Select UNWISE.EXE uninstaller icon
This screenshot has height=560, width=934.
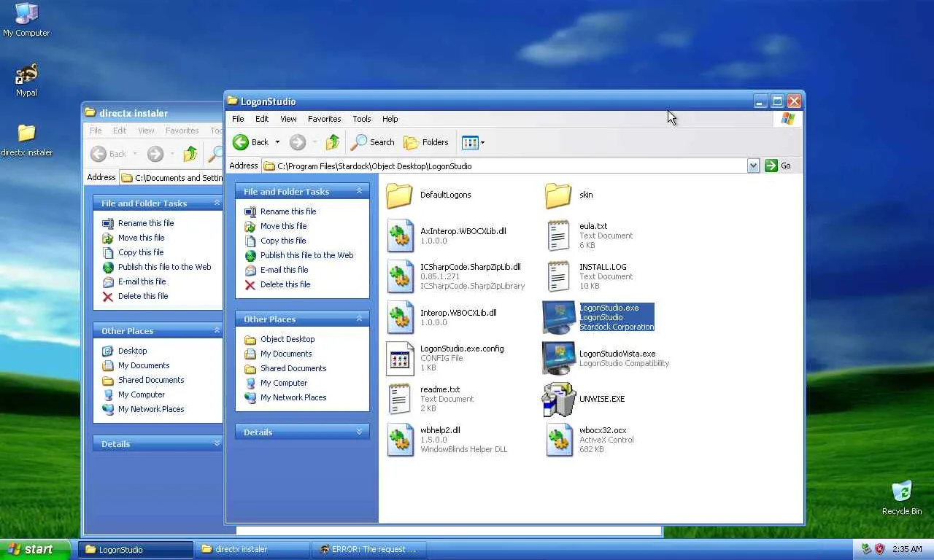559,399
